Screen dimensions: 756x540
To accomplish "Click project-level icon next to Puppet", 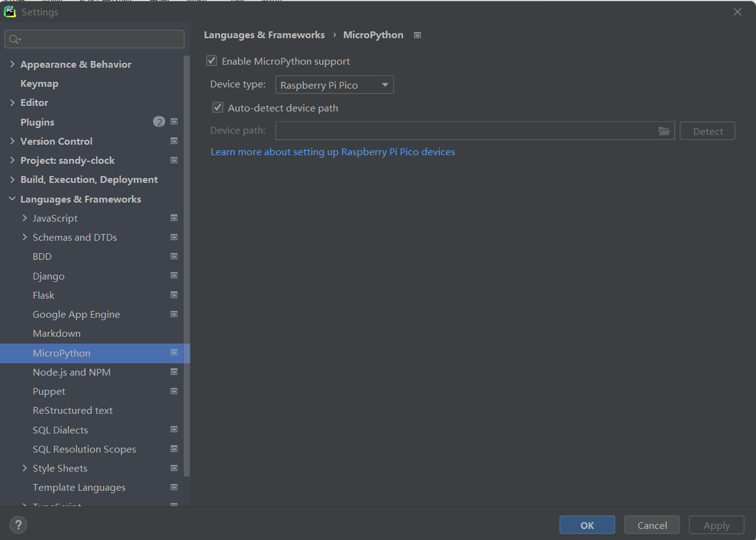I will pyautogui.click(x=174, y=391).
